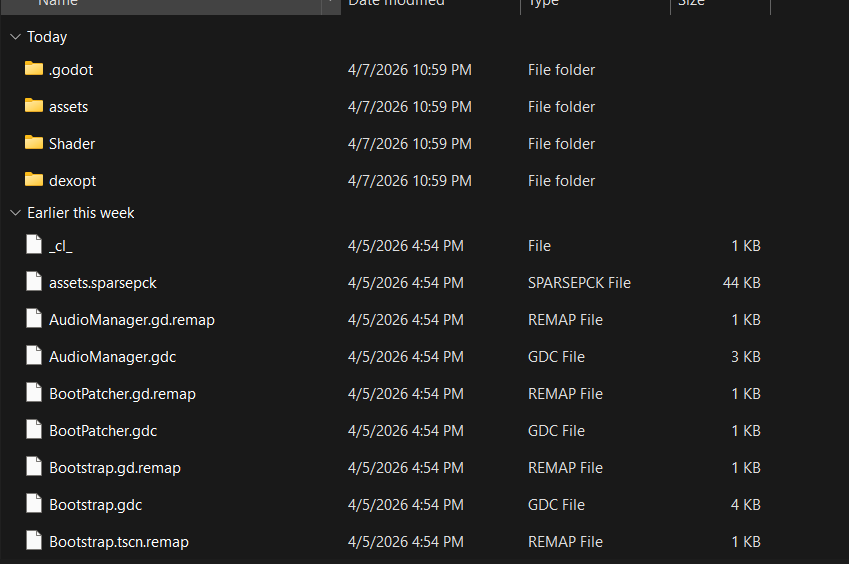Click the AudioManager.gdc file icon
849x564 pixels.
pyautogui.click(x=34, y=356)
